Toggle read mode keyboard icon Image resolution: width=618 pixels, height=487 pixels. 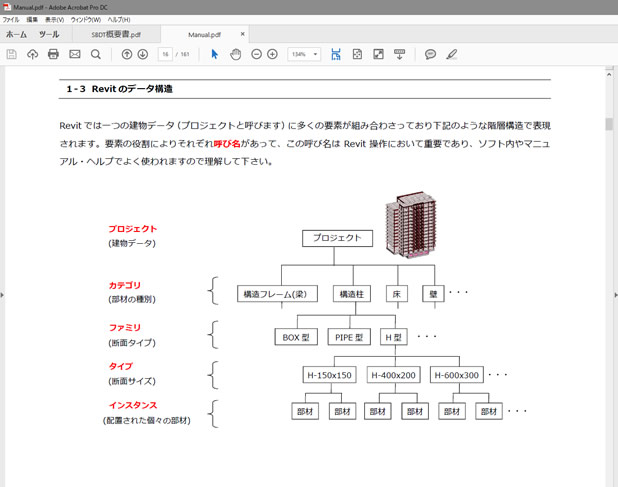pos(399,54)
